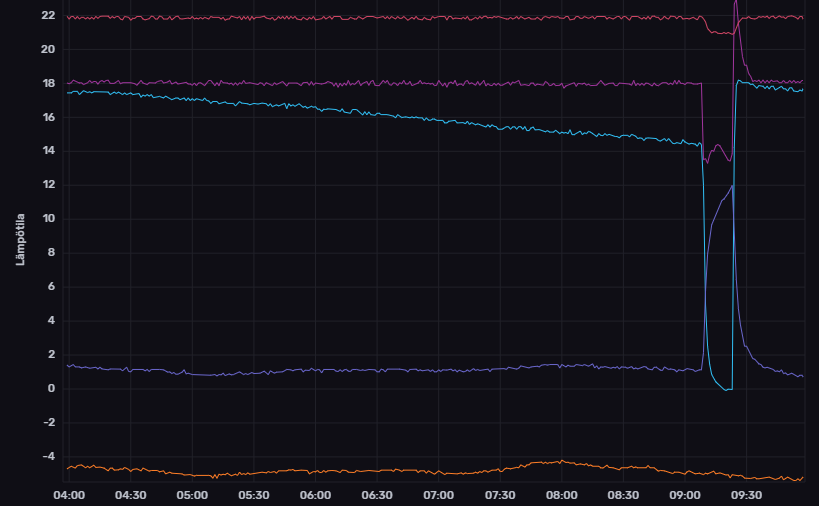Click the purple line's peak near 12
Screen dimensions: 819x506
coord(732,186)
